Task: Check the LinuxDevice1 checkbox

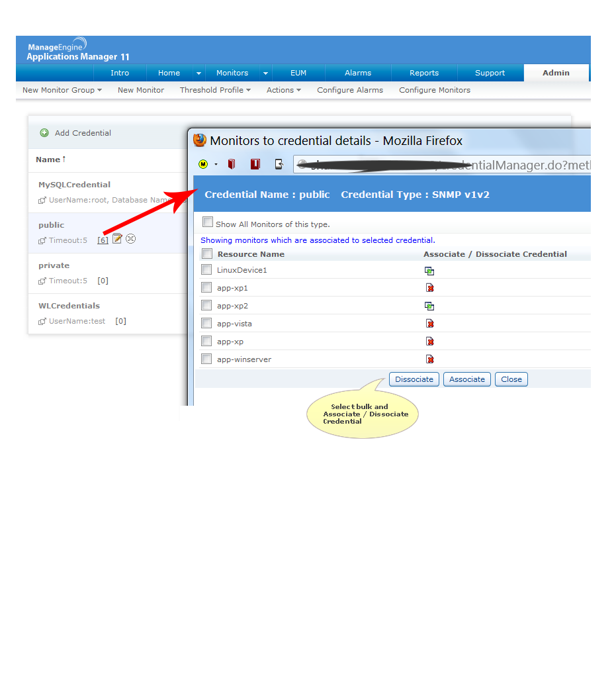Action: coord(206,269)
